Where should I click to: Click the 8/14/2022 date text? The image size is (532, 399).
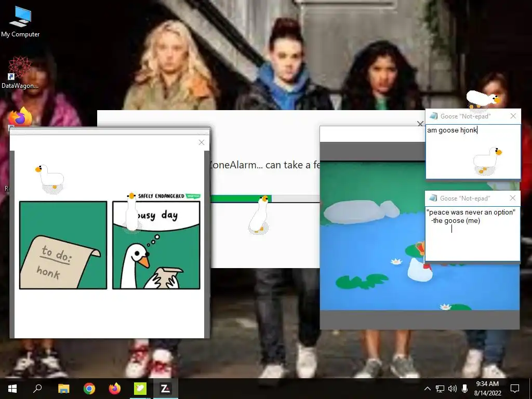coord(487,393)
